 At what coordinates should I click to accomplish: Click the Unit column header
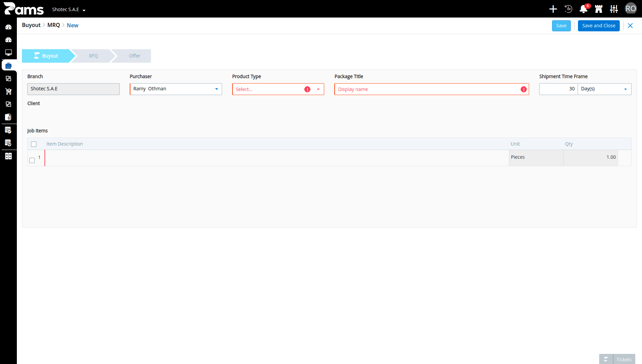pos(515,144)
